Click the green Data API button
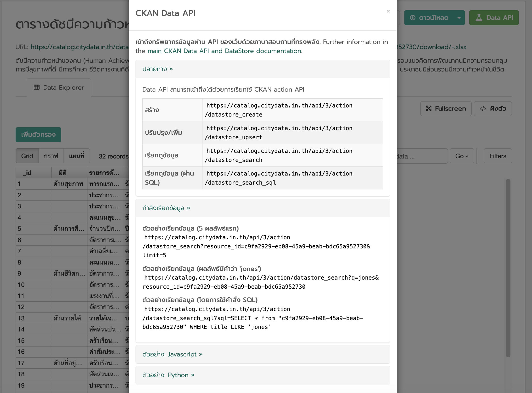The image size is (532, 393). tap(494, 18)
